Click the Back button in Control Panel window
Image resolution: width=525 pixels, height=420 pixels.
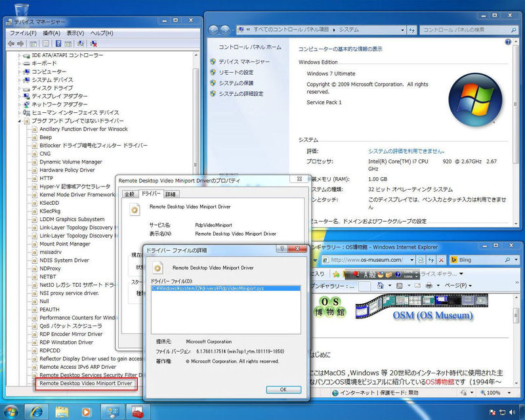214,30
